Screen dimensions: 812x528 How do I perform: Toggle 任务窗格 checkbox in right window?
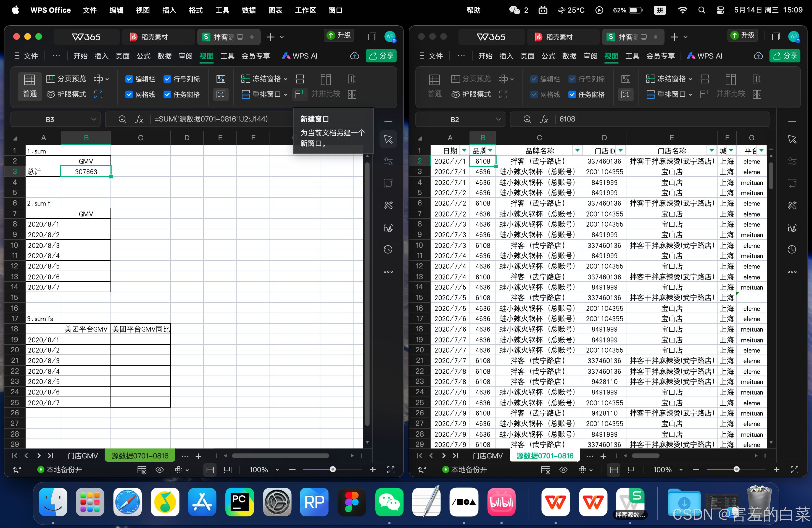tap(572, 94)
